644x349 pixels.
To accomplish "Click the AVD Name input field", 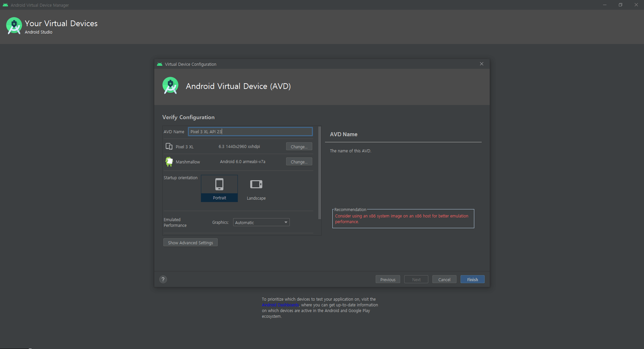I will [250, 132].
